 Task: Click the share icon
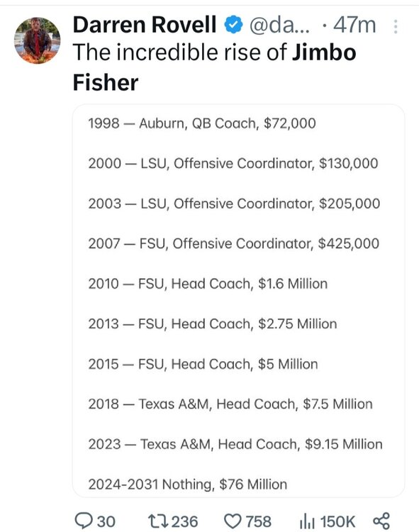[x=381, y=521]
